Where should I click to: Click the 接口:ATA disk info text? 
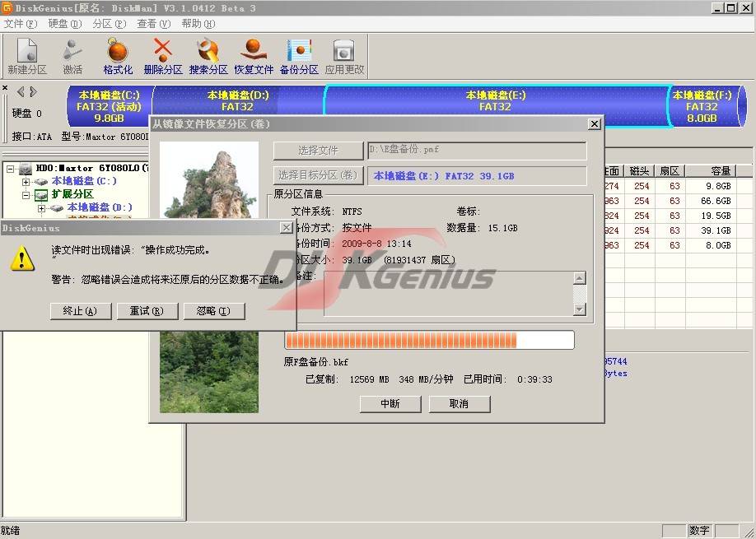pyautogui.click(x=32, y=137)
